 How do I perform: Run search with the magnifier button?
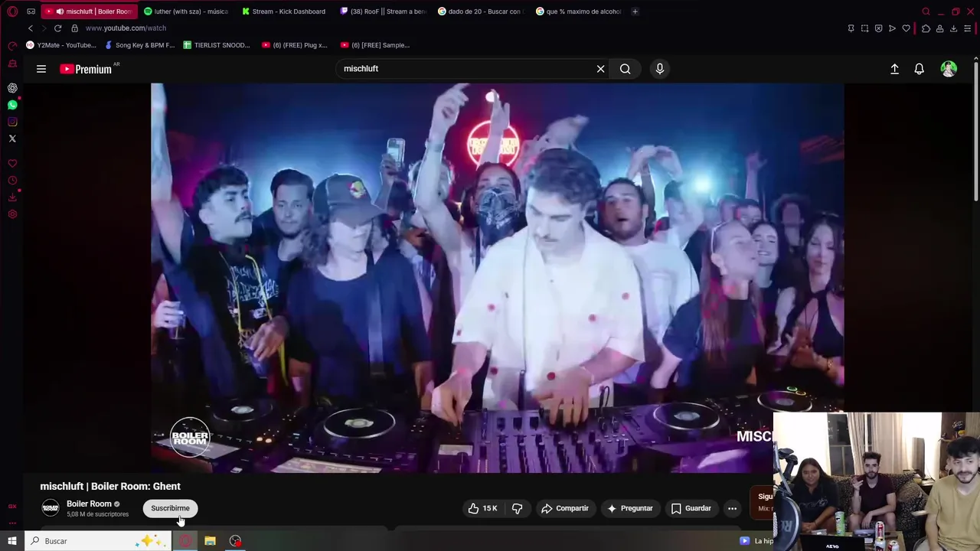point(626,69)
